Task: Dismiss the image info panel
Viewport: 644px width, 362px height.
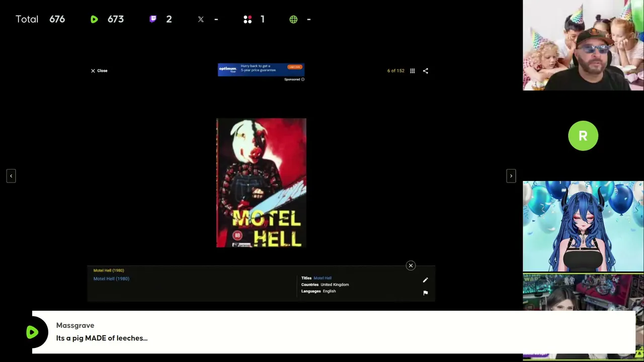Action: tap(411, 265)
